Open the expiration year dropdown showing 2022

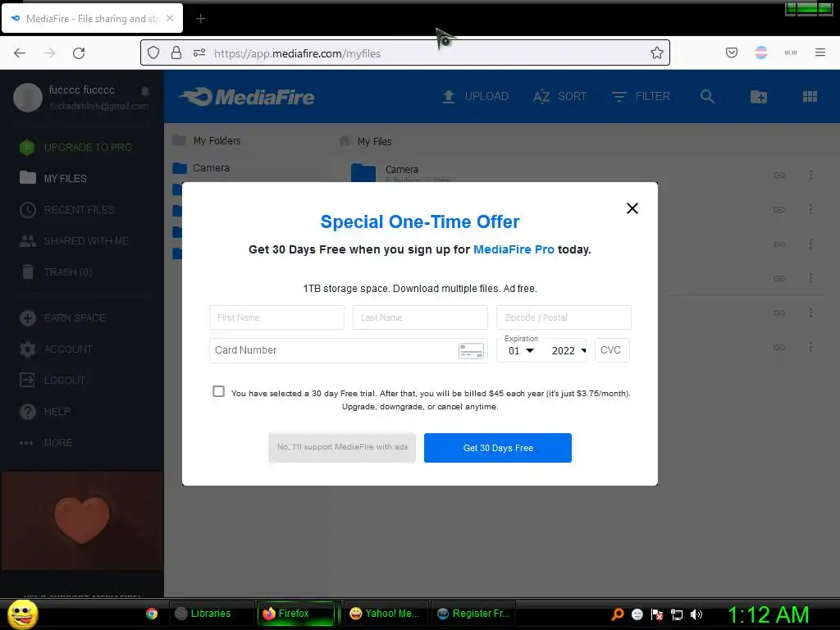point(568,350)
